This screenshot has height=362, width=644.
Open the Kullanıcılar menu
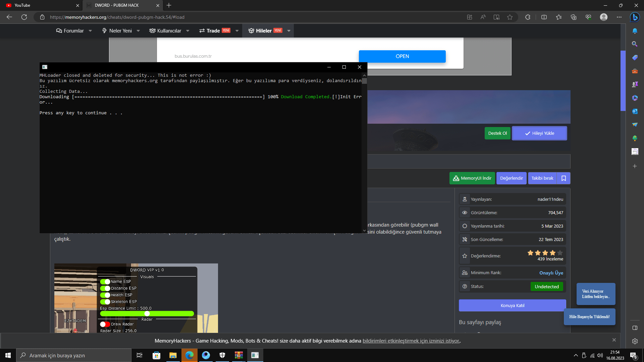165,31
